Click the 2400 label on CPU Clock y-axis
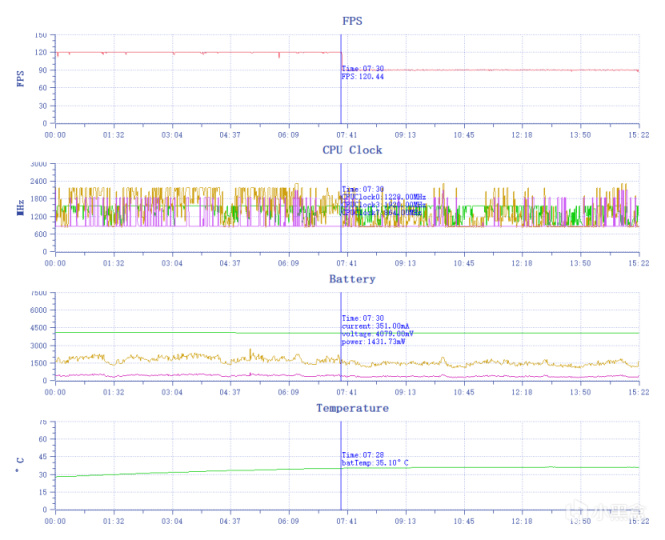 coord(39,181)
